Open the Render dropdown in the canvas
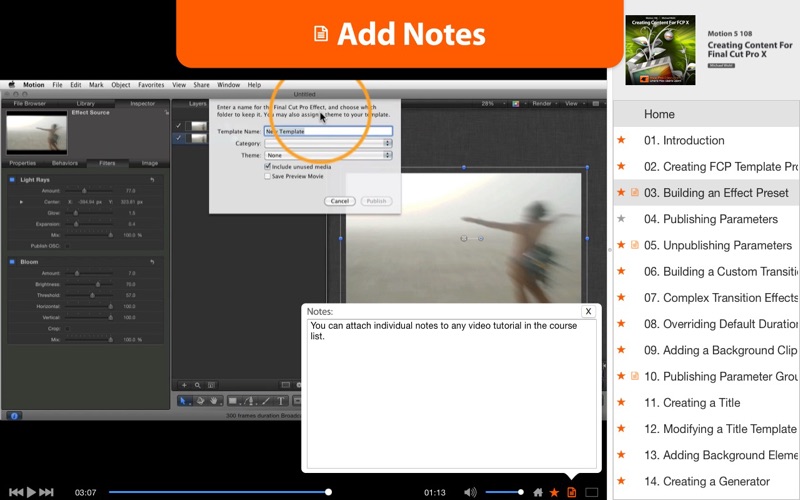The height and width of the screenshot is (500, 800). 545,104
